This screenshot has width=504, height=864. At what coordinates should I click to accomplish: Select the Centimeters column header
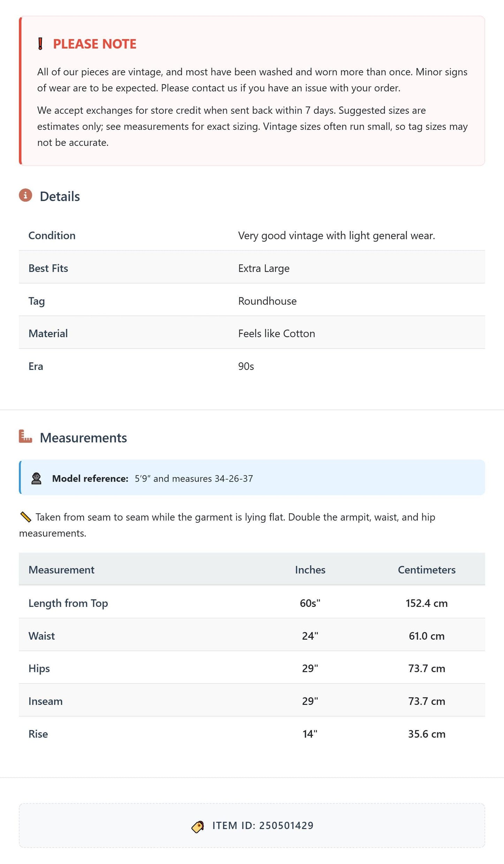tap(427, 569)
